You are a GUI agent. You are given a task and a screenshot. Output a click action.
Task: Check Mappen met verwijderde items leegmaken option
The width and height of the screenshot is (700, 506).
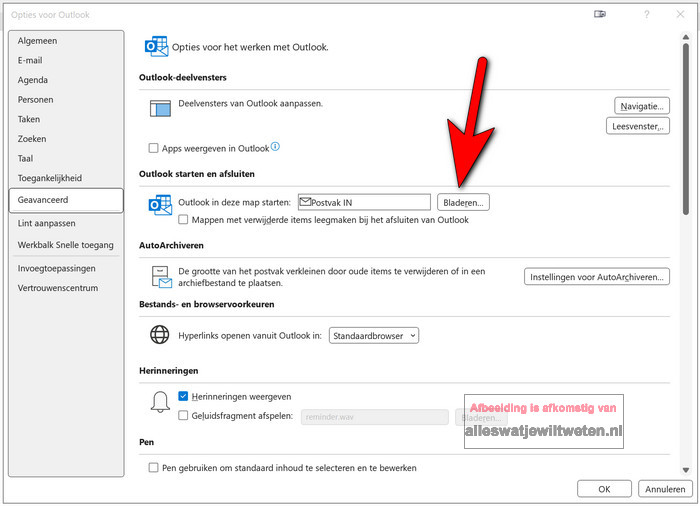[183, 219]
